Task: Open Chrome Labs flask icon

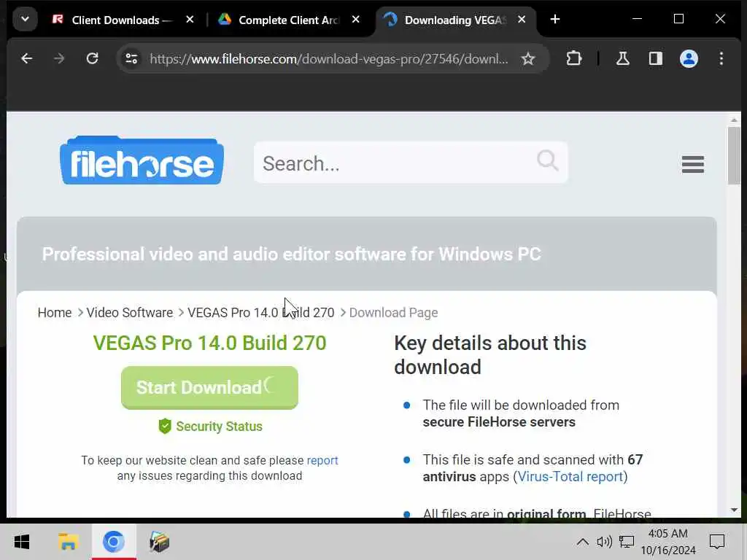Action: pyautogui.click(x=623, y=58)
